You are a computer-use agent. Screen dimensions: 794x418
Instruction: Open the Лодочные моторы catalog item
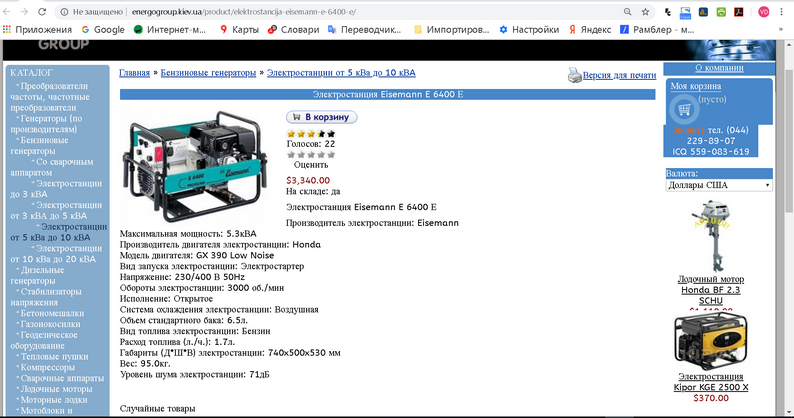(x=56, y=389)
